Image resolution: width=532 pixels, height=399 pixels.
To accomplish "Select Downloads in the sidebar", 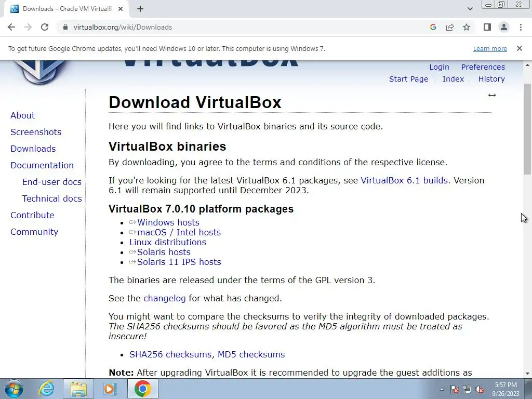I will coord(33,149).
